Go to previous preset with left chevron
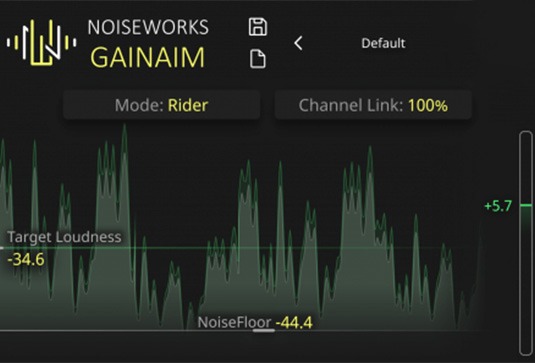 coord(298,43)
